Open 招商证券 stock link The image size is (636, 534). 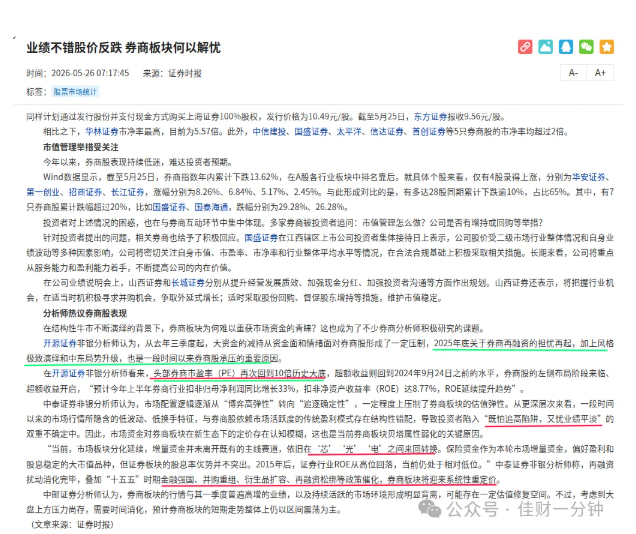coord(85,192)
